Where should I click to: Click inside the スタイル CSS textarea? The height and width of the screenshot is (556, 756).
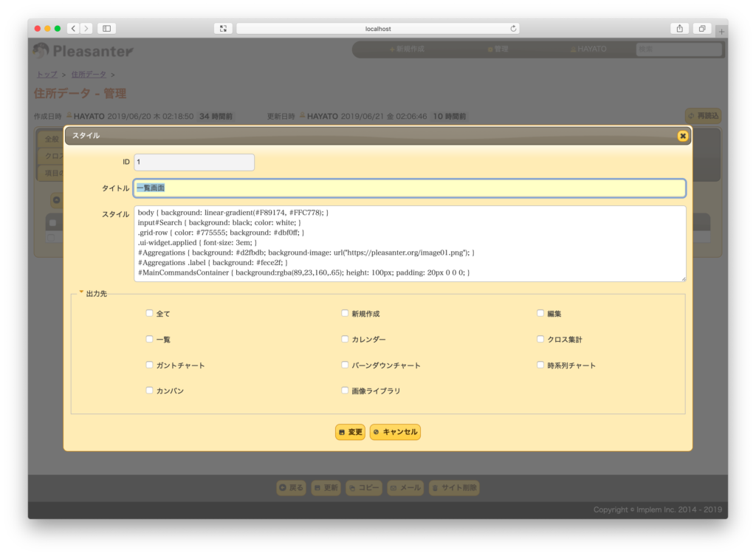409,244
